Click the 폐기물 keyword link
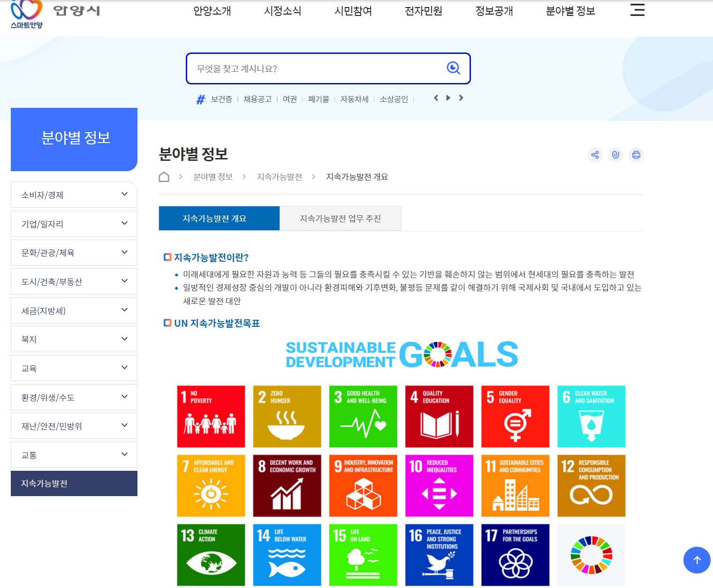Screen dimensions: 713x588 319,99
